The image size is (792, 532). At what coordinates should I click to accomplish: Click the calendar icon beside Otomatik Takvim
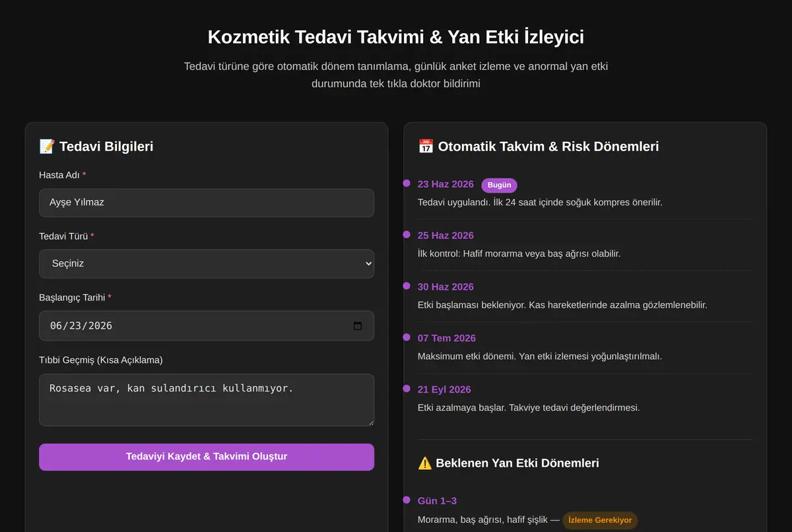(x=426, y=147)
